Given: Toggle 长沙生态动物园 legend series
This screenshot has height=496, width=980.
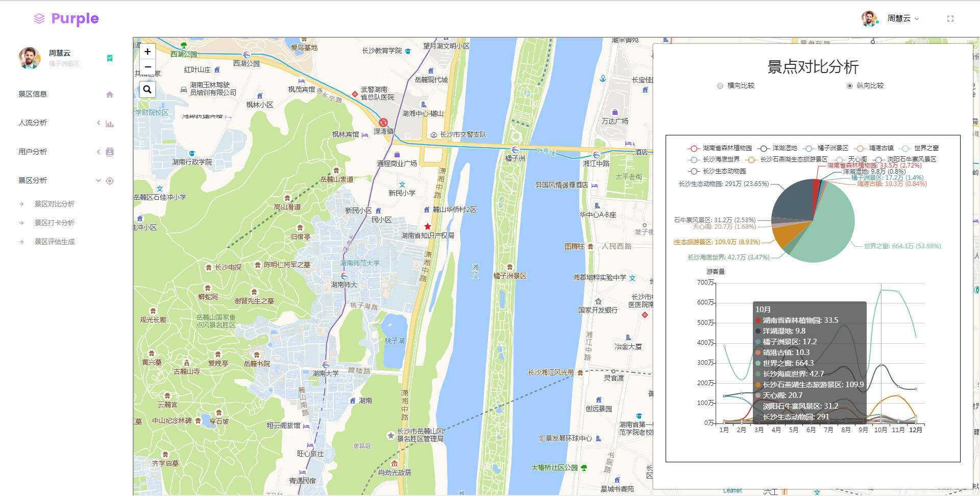Looking at the screenshot, I should 717,171.
